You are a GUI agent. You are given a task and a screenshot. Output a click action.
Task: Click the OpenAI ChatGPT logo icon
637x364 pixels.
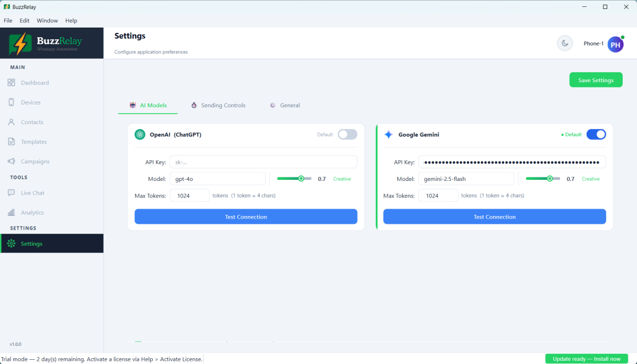click(x=140, y=134)
